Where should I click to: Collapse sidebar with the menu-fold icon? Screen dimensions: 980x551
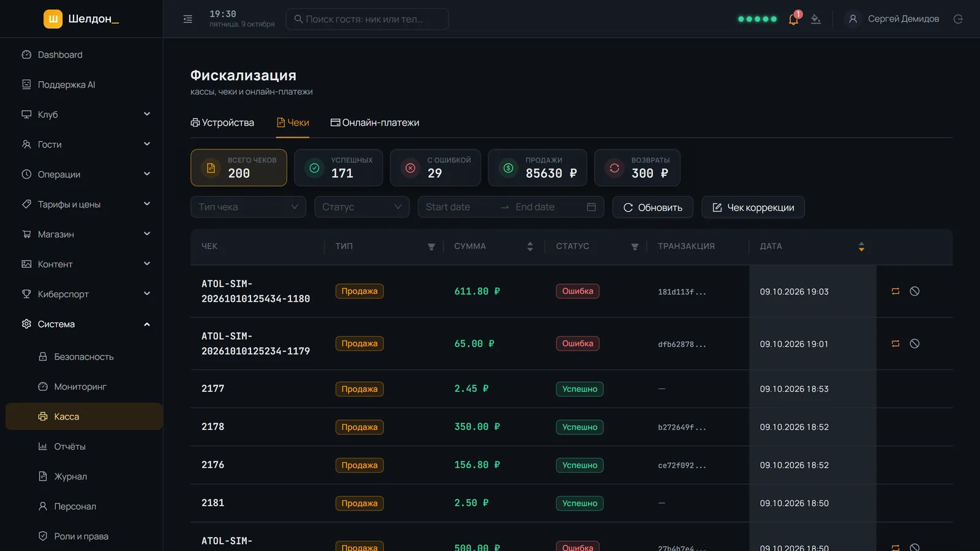tap(188, 19)
